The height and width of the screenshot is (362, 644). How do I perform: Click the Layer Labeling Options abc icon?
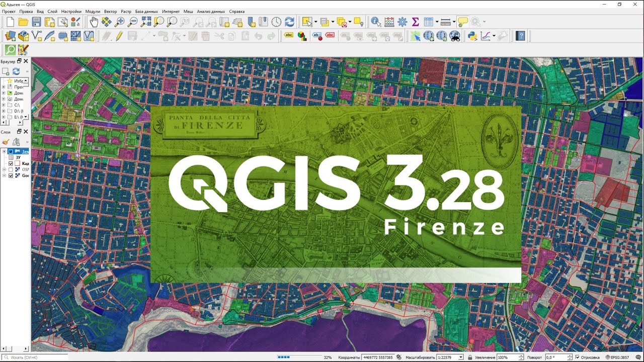288,36
